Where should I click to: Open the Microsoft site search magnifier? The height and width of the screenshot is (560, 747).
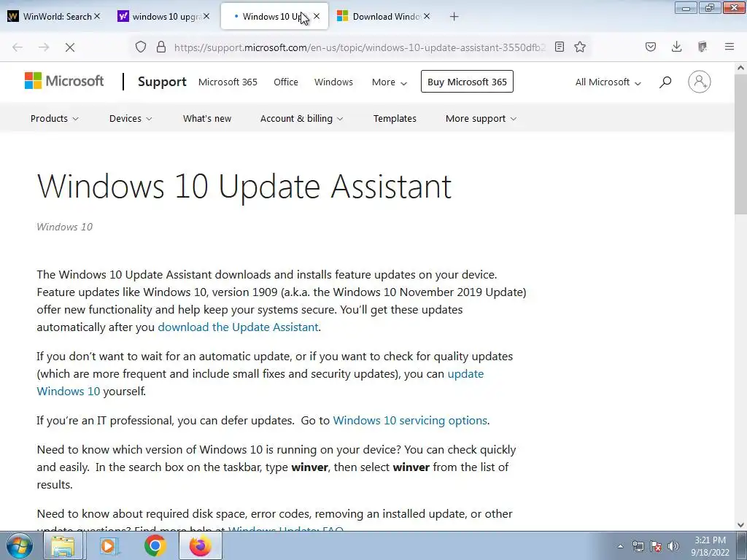click(665, 82)
